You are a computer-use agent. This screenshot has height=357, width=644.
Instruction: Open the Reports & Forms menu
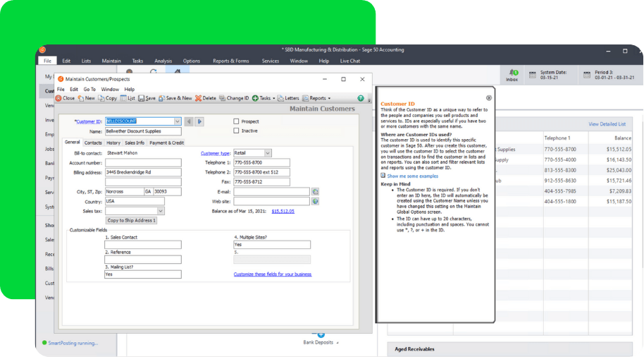[x=230, y=61]
